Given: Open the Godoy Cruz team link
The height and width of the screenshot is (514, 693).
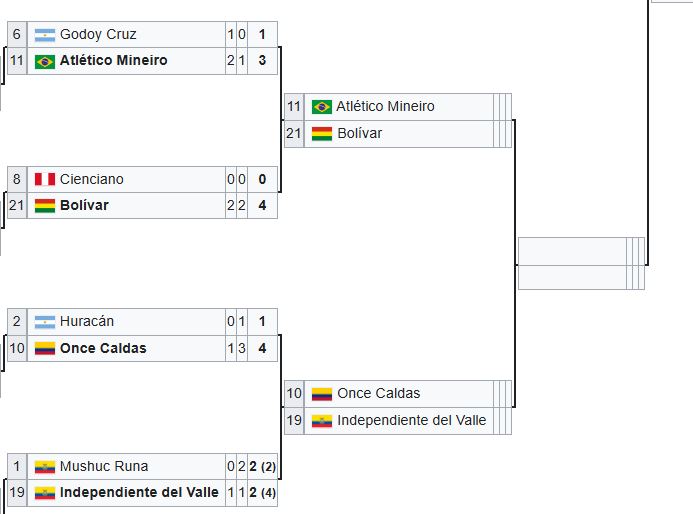Looking at the screenshot, I should 98,35.
